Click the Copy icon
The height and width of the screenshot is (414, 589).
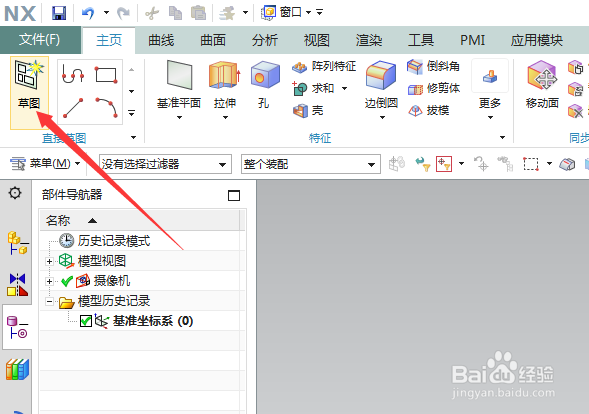175,13
